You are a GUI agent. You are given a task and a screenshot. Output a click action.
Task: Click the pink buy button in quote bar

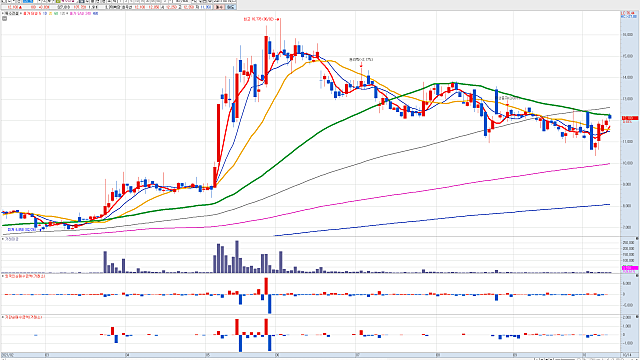coord(220,7)
